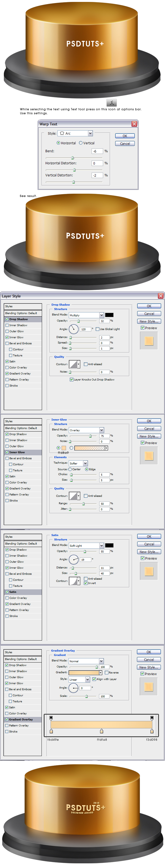Click the gradient color bar in Gradient Overlay
The image size is (165, 868).
[101, 725]
